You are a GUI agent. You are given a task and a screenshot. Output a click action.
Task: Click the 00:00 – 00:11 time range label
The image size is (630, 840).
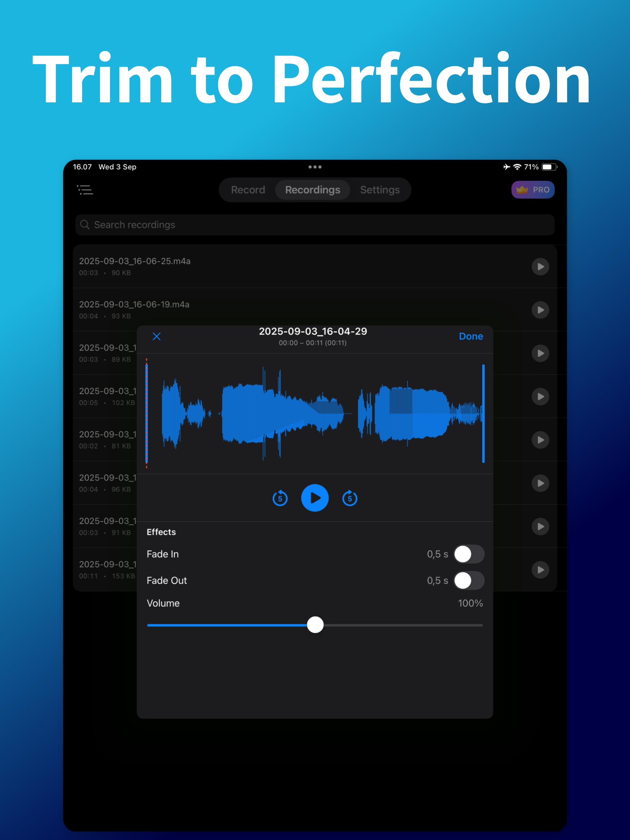(x=313, y=343)
